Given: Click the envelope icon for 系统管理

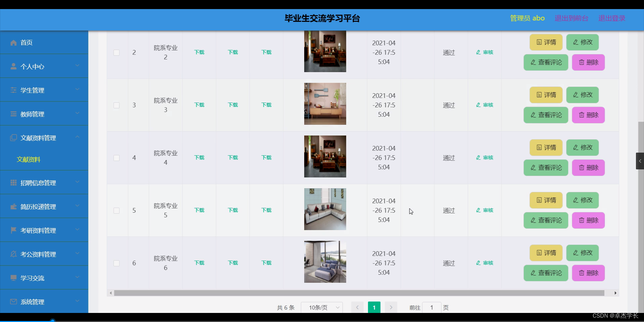Looking at the screenshot, I should coord(13,302).
